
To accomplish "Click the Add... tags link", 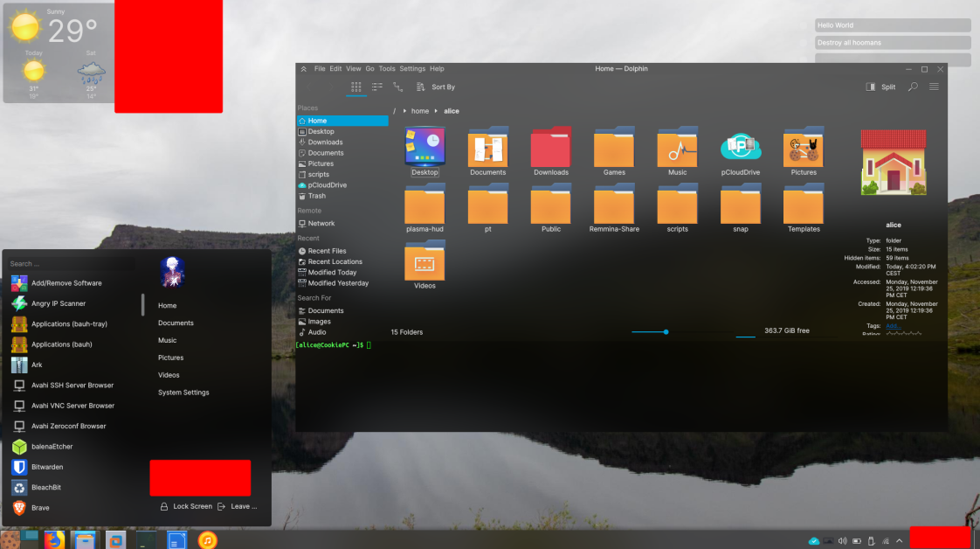I will [893, 325].
